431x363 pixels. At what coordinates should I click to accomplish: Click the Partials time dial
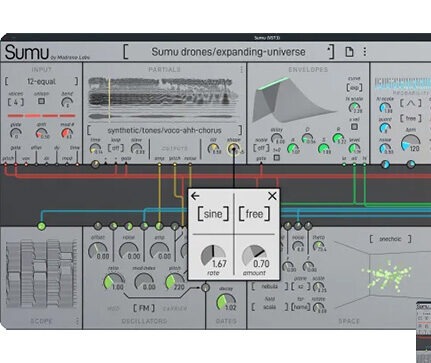point(95,149)
